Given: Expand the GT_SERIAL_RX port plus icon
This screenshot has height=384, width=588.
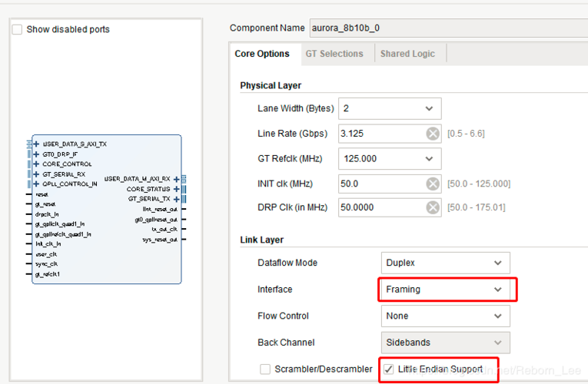Looking at the screenshot, I should click(36, 174).
